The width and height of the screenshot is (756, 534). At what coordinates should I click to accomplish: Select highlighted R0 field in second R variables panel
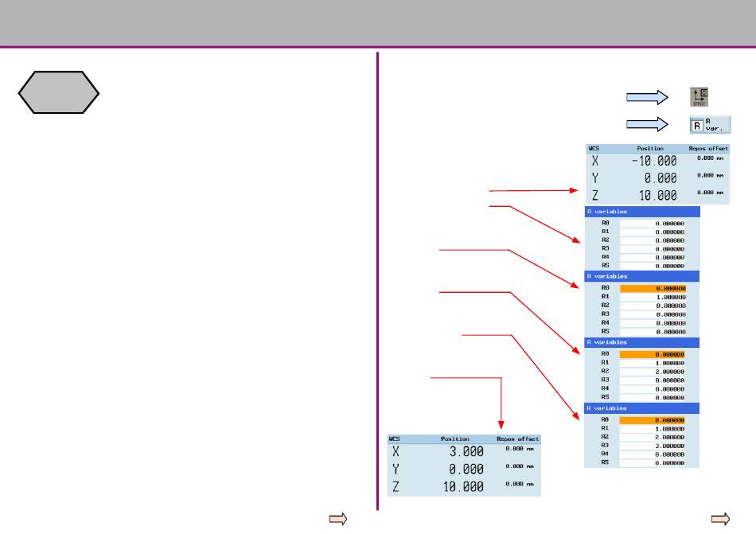click(653, 288)
